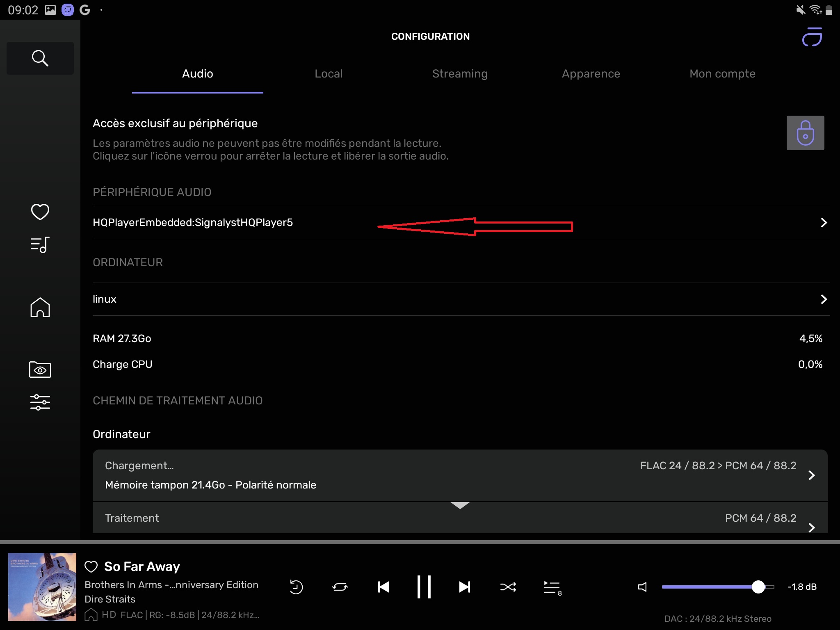Click the lock icon to release audio output
The height and width of the screenshot is (630, 840).
pos(805,133)
